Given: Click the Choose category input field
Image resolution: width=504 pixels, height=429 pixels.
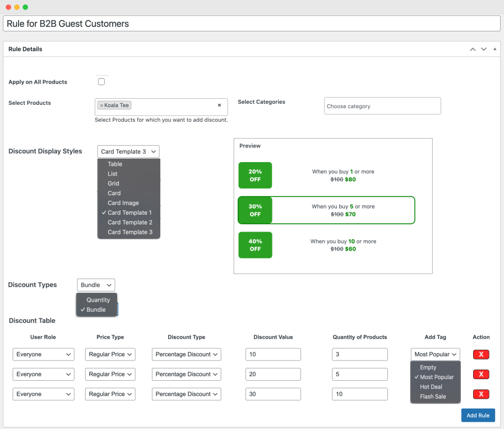Looking at the screenshot, I should (382, 106).
